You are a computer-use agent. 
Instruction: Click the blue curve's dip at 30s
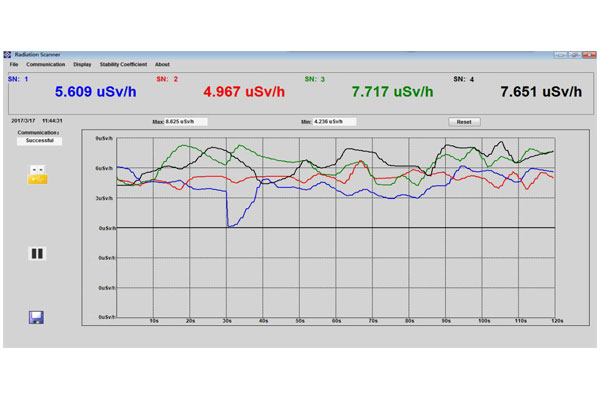point(230,226)
